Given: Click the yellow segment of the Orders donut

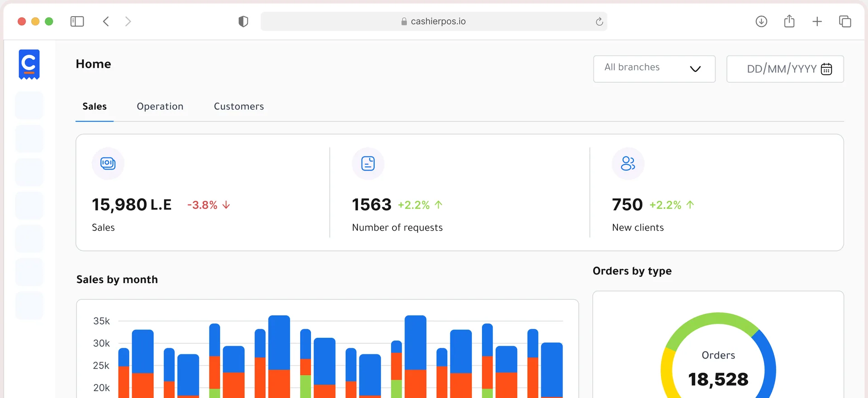Looking at the screenshot, I should [x=667, y=374].
